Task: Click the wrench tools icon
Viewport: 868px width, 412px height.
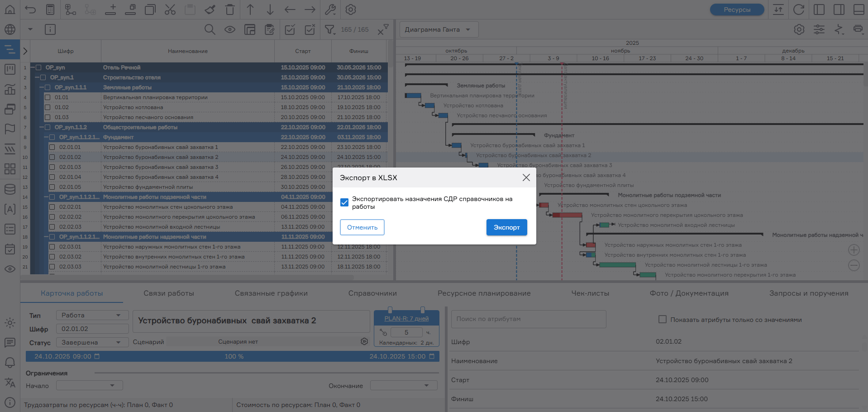Action: point(330,10)
